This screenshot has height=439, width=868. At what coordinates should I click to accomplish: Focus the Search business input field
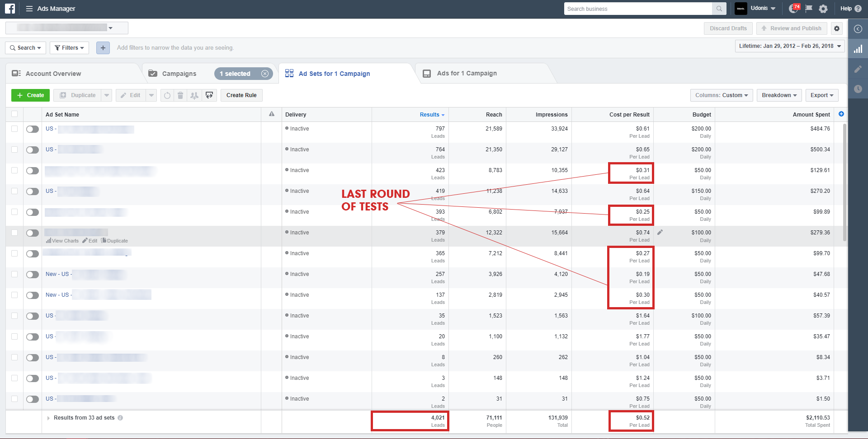[638, 9]
